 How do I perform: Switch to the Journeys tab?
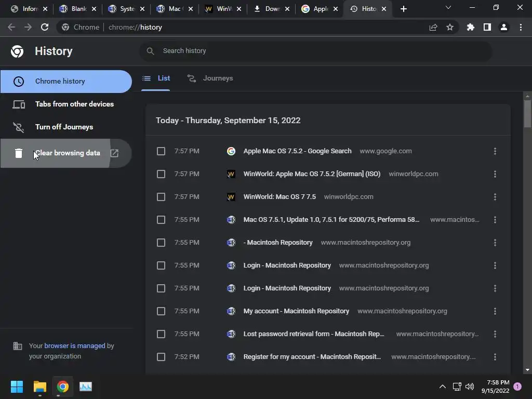click(210, 78)
